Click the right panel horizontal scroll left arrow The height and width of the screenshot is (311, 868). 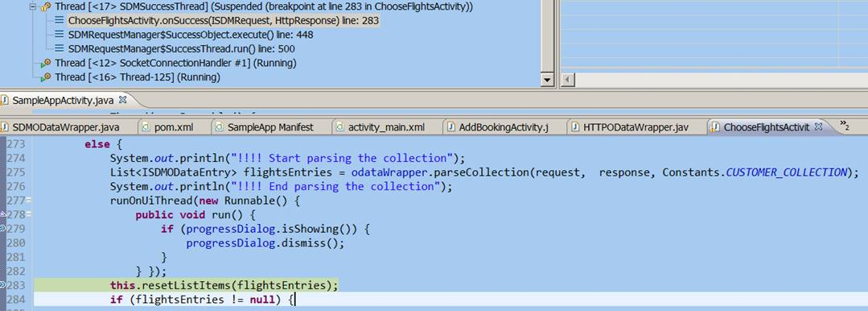(x=567, y=81)
